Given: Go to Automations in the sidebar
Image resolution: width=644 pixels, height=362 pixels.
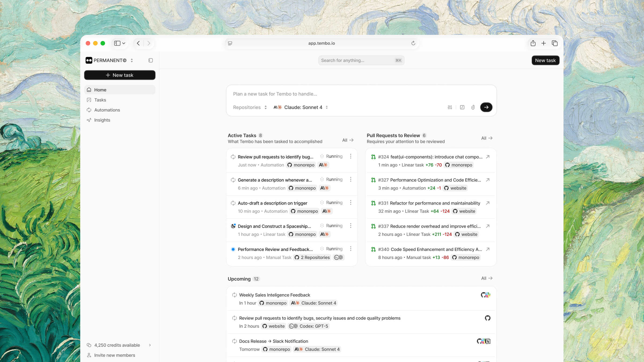Looking at the screenshot, I should pos(107,110).
